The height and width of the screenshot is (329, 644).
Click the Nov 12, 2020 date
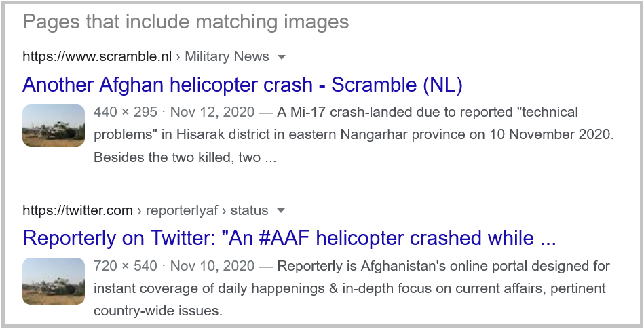point(212,112)
